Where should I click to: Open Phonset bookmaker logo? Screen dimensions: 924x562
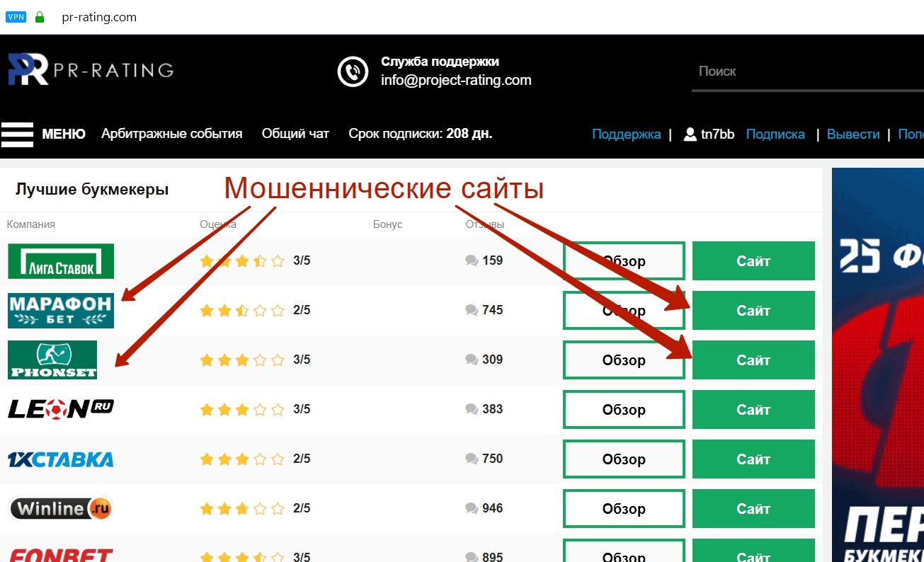(x=52, y=360)
